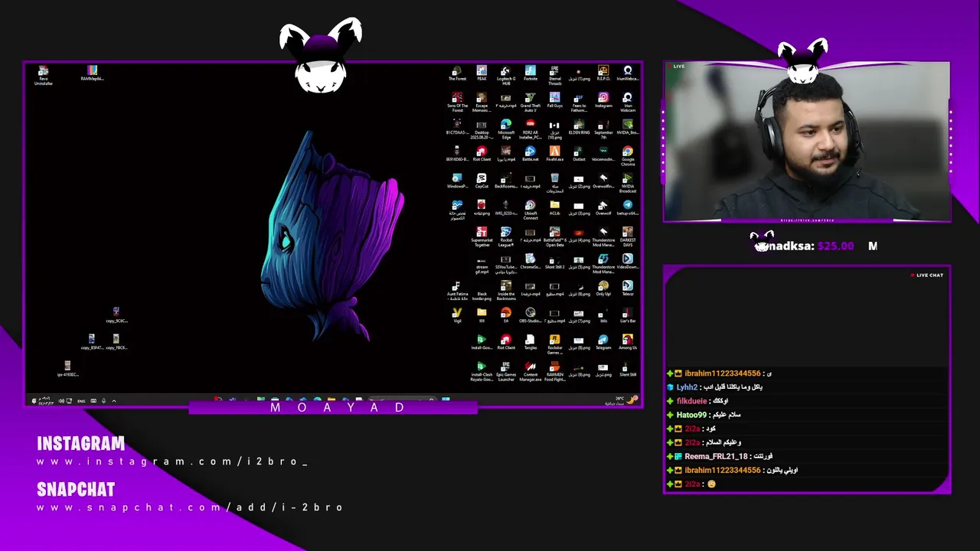Open the Eternal Threads shortcut
This screenshot has width=980, height=551.
tap(555, 75)
